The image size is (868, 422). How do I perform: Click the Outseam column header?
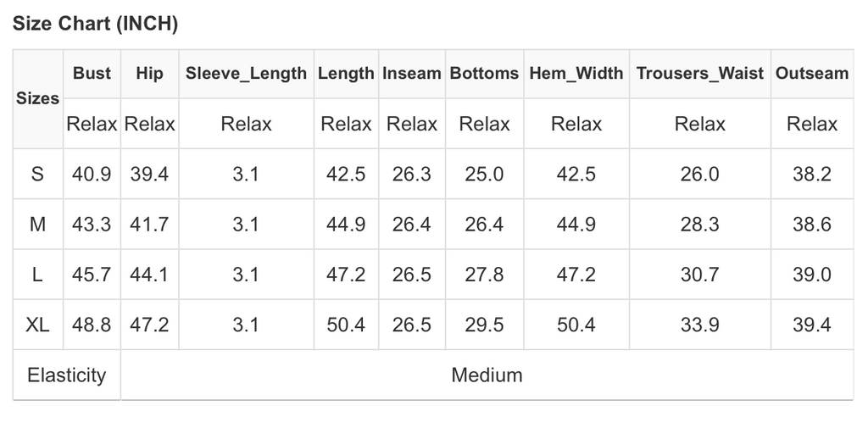811,73
